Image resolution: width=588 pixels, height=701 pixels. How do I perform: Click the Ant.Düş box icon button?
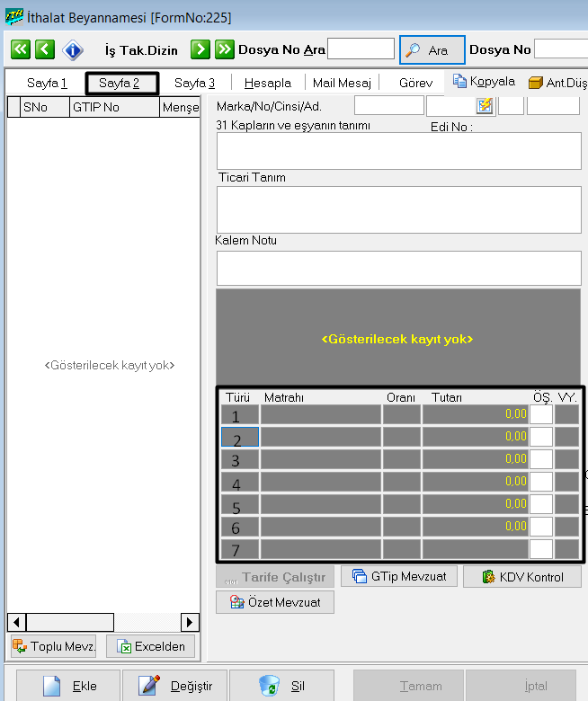point(557,83)
